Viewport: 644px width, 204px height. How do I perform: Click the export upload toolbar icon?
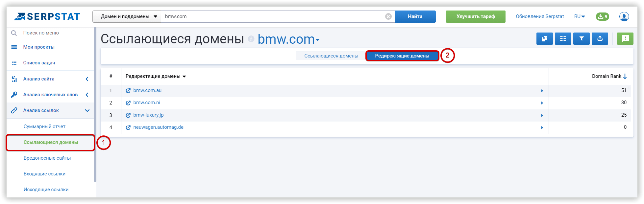(600, 38)
